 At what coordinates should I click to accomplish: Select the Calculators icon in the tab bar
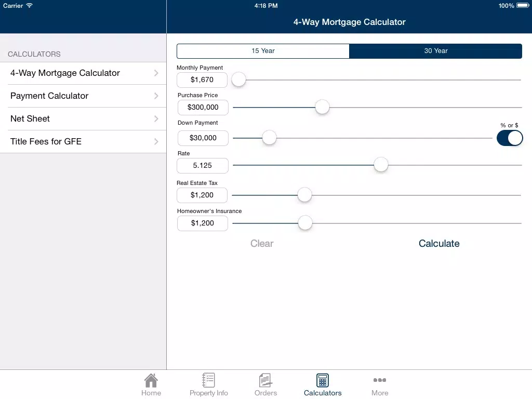tap(322, 380)
